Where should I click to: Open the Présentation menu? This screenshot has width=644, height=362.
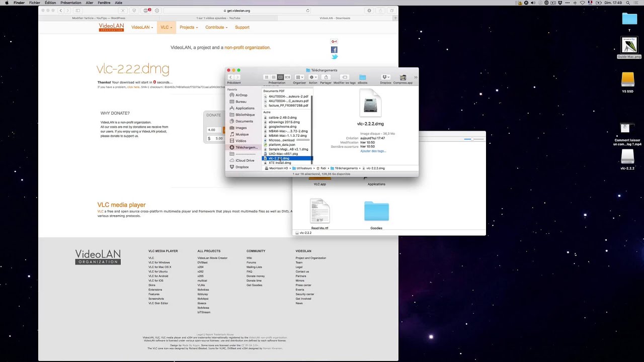70,3
